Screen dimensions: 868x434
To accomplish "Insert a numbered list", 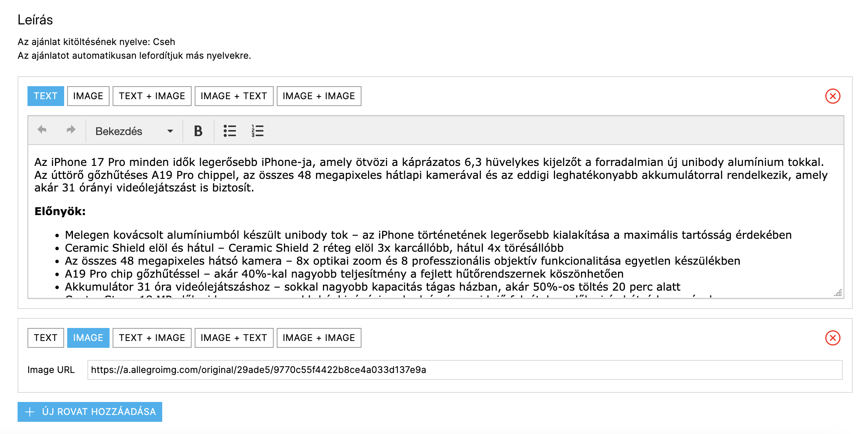I will [x=258, y=131].
